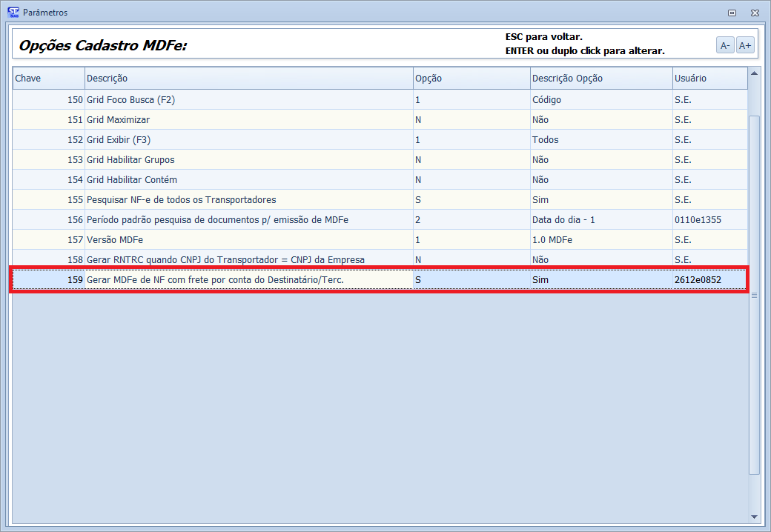
Task: Select row 150 Grid Foco Busca (F2)
Action: (248, 99)
